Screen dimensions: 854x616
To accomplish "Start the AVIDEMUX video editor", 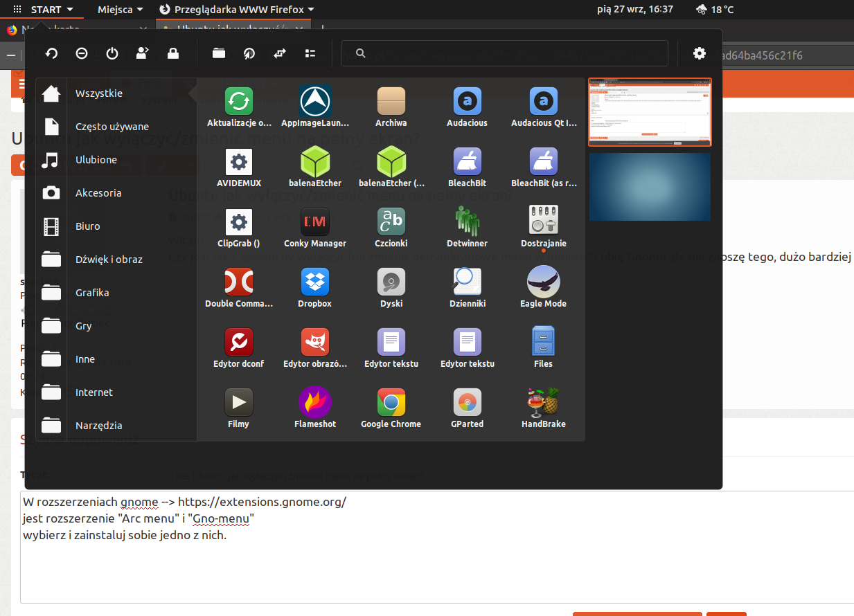I will point(239,167).
